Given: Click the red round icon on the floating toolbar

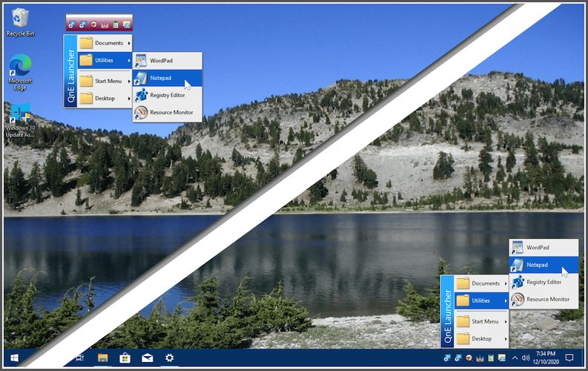Looking at the screenshot, I should 94,24.
